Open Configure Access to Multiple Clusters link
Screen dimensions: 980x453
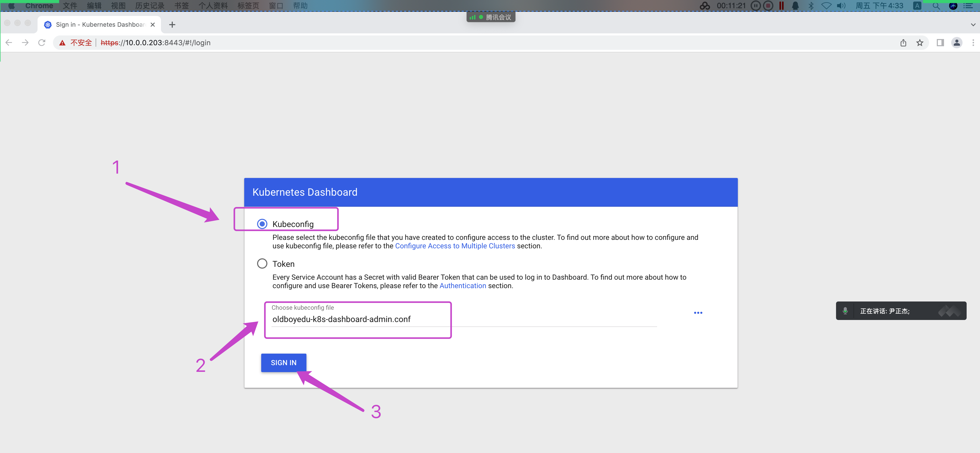click(455, 246)
